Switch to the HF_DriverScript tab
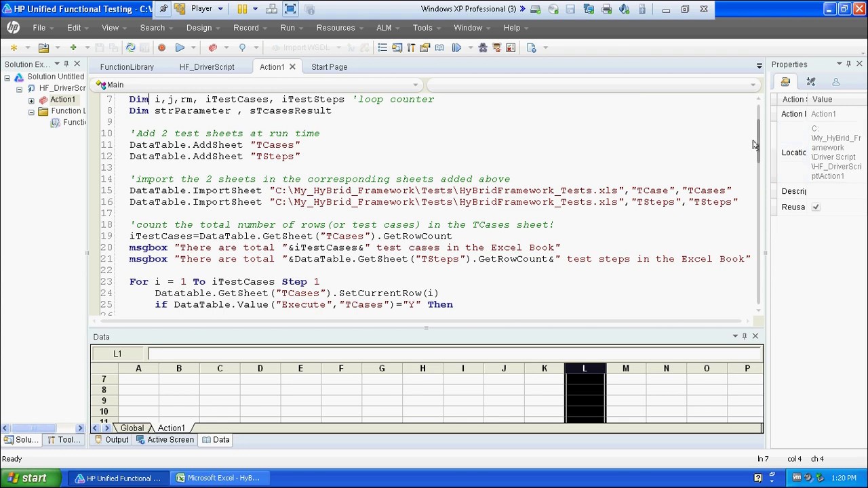 click(x=207, y=67)
